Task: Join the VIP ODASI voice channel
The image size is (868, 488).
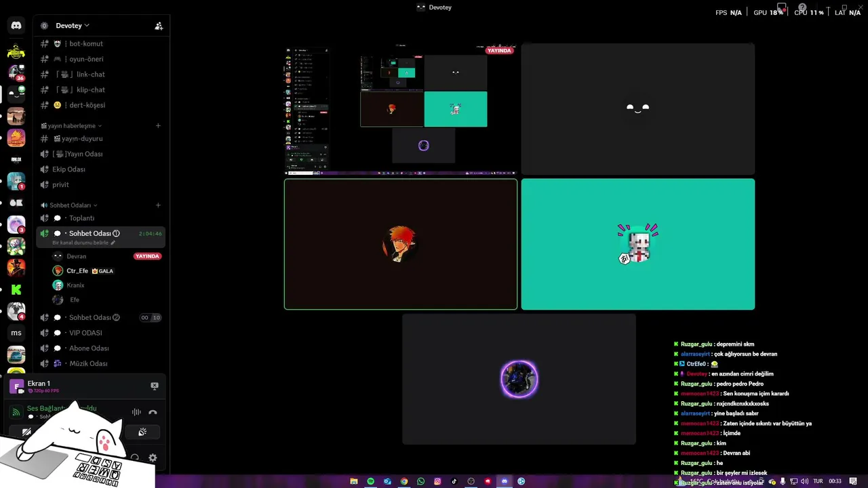Action: (101, 333)
